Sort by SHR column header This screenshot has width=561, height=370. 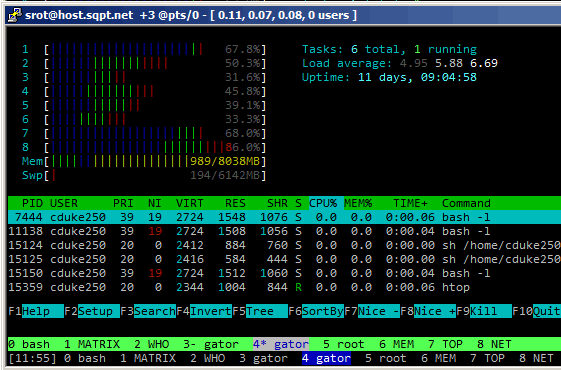tap(277, 203)
